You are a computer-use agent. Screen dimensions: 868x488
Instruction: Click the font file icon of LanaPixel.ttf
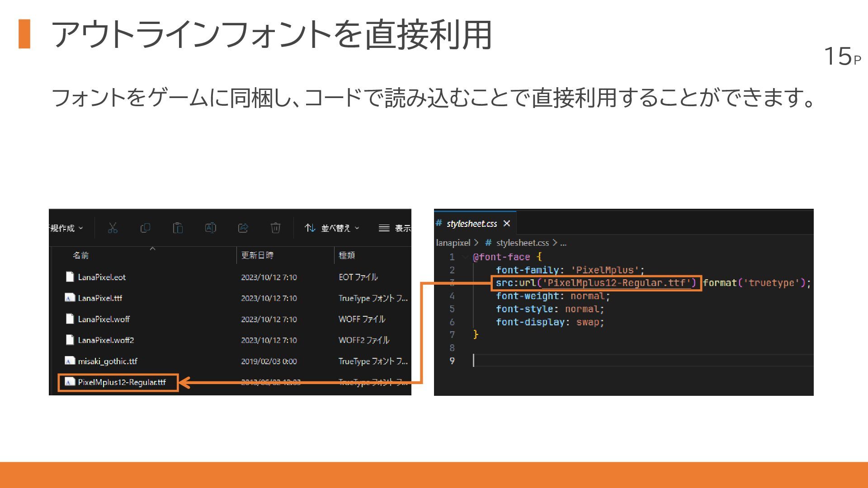click(70, 298)
